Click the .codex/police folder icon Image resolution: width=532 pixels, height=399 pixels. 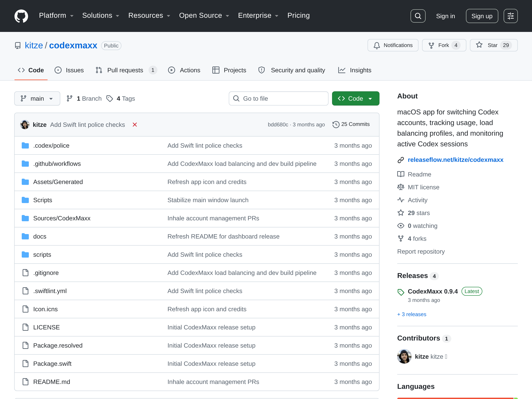(25, 145)
